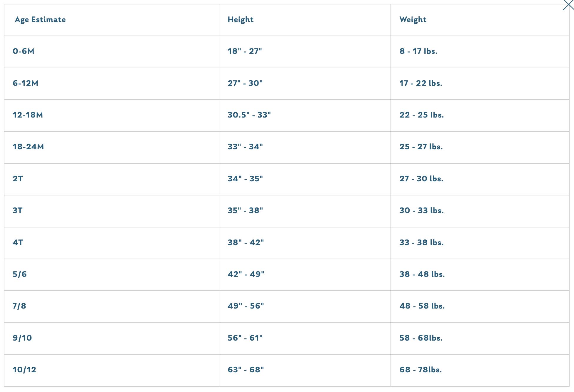Select the 2T size label
The height and width of the screenshot is (392, 574).
click(x=18, y=179)
